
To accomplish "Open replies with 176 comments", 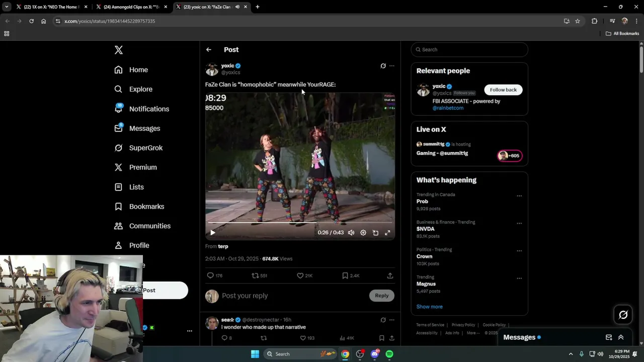I will pyautogui.click(x=215, y=276).
